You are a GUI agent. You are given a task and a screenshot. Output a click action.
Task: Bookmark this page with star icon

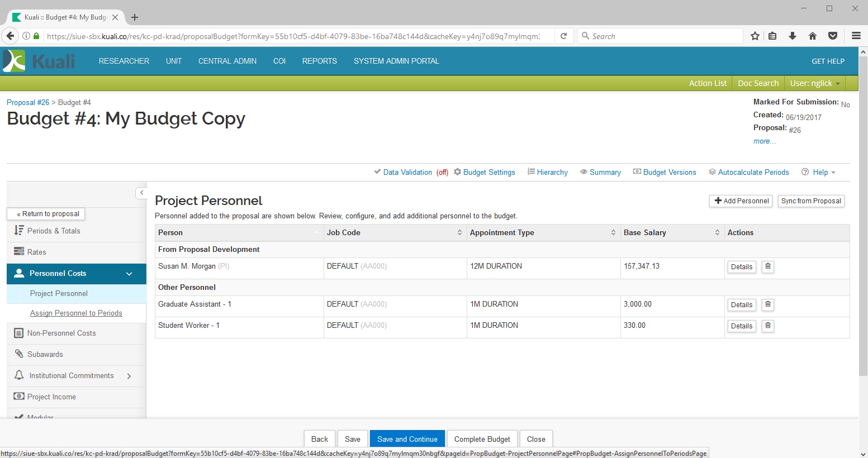tap(755, 36)
